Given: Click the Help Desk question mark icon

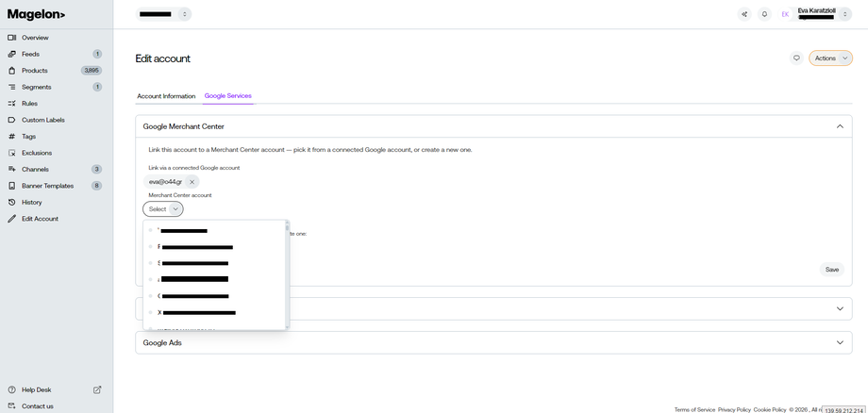Looking at the screenshot, I should [12, 389].
